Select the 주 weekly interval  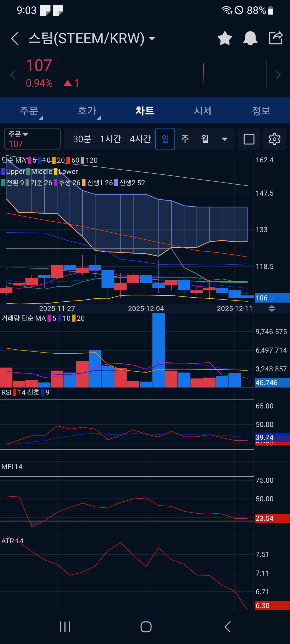[185, 139]
